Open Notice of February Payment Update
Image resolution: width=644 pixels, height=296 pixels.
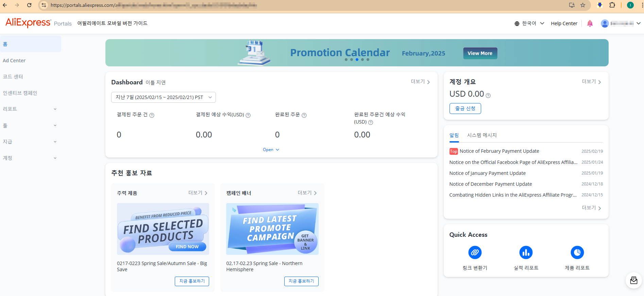tap(499, 151)
